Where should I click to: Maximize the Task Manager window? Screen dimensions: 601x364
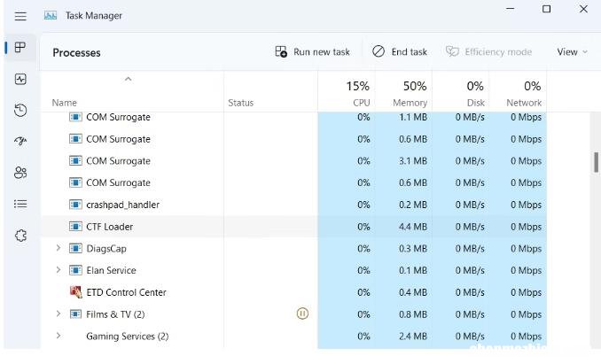click(x=547, y=9)
